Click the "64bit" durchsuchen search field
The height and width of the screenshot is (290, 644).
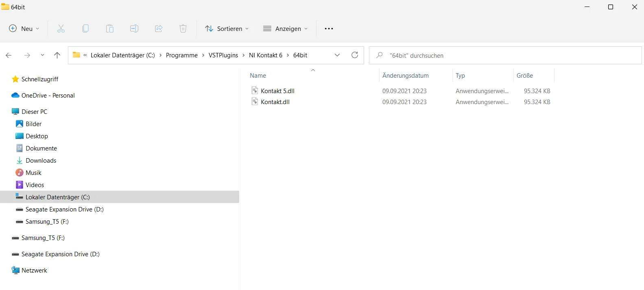505,55
